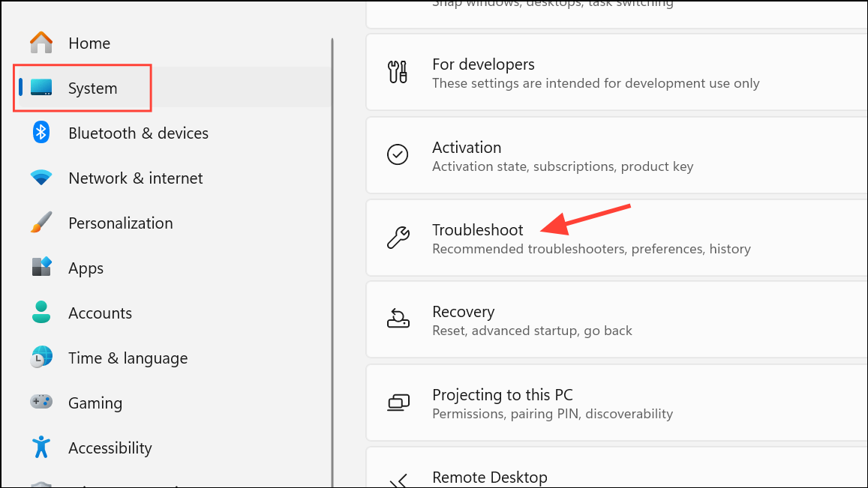Click the Time & language clock icon
Image resolution: width=868 pixels, height=488 pixels.
(x=40, y=358)
